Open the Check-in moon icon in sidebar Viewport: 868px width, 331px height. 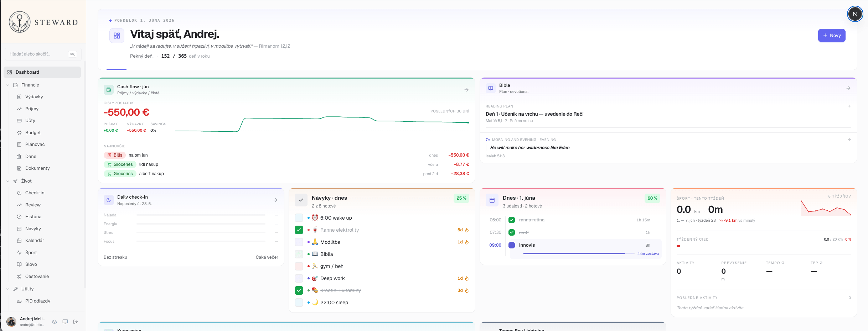click(x=19, y=193)
